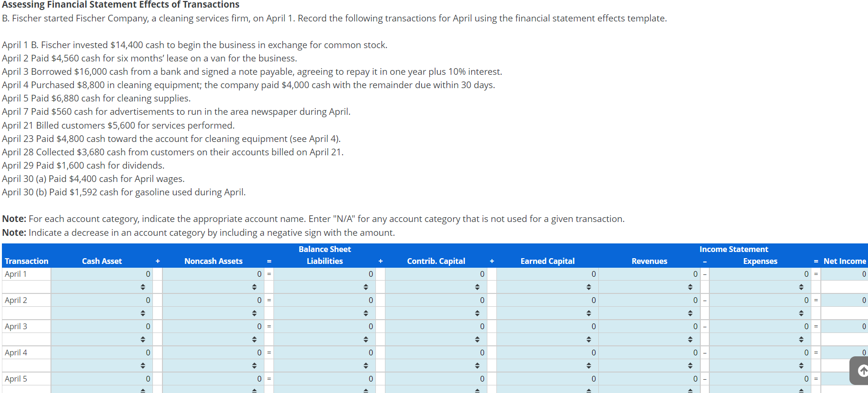Open April 2 Cash Asset account dropdown
The height and width of the screenshot is (393, 868).
pos(101,313)
